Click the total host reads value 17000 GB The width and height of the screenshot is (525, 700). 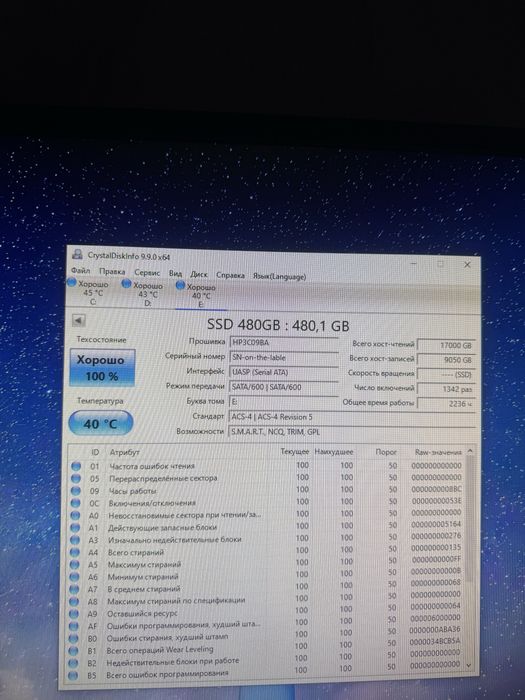[x=446, y=345]
